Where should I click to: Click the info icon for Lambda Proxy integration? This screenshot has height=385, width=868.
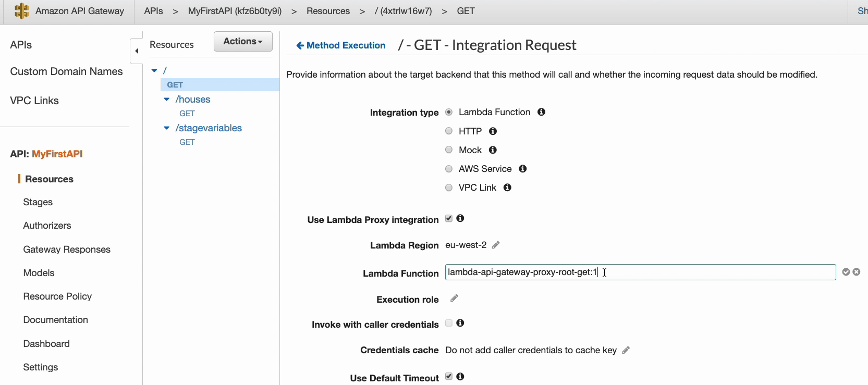[460, 218]
